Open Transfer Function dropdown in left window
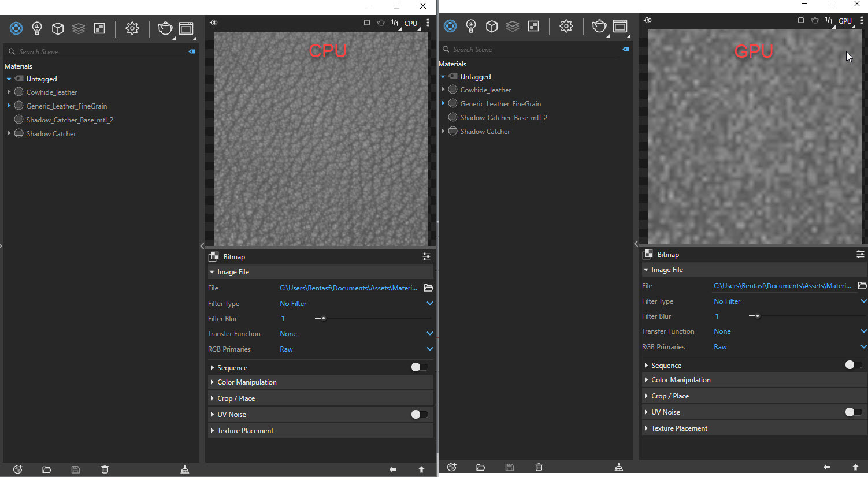868x477 pixels. pyautogui.click(x=356, y=334)
